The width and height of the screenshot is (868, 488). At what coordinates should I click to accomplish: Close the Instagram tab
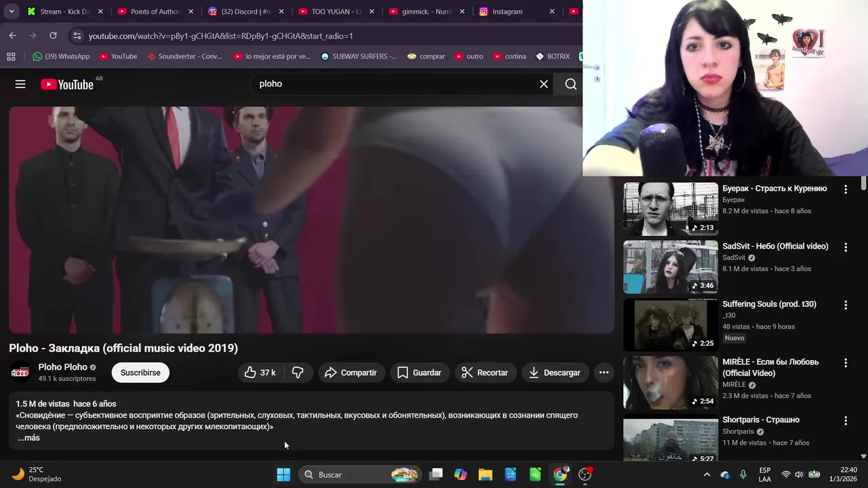(552, 12)
